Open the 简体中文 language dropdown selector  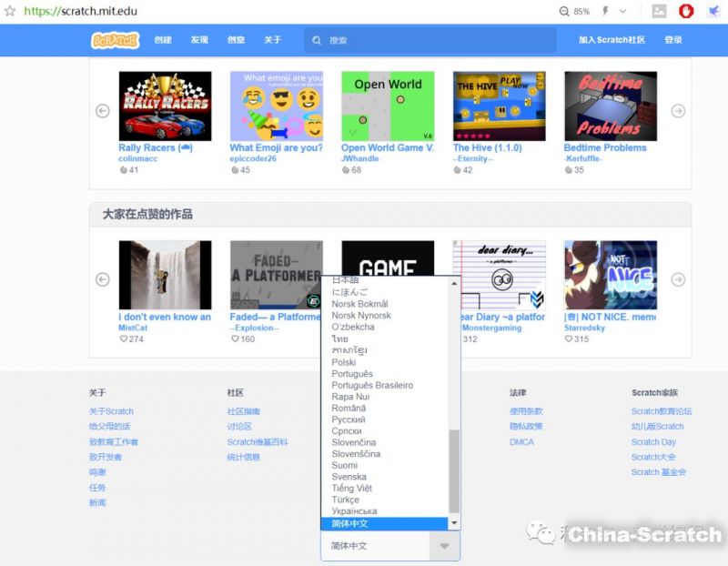point(390,546)
